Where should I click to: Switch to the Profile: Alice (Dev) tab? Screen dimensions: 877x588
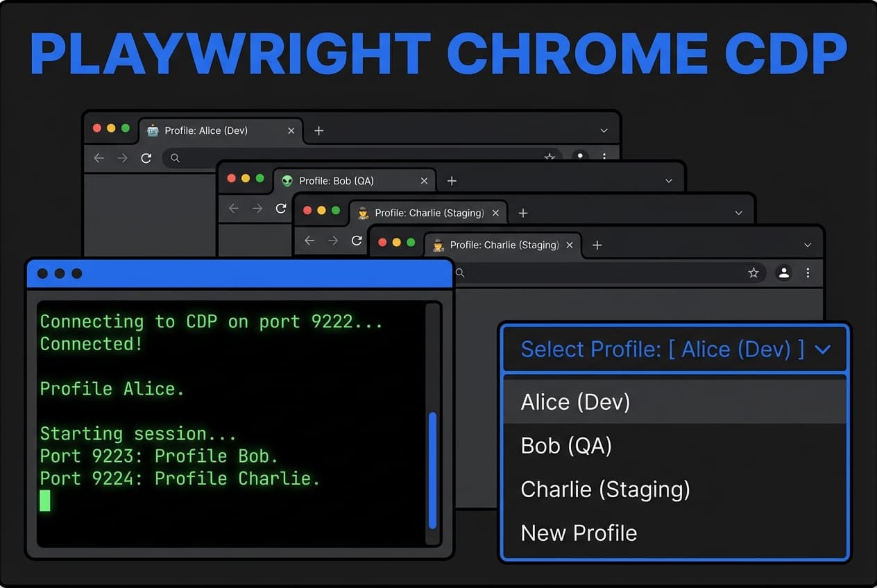coord(206,130)
